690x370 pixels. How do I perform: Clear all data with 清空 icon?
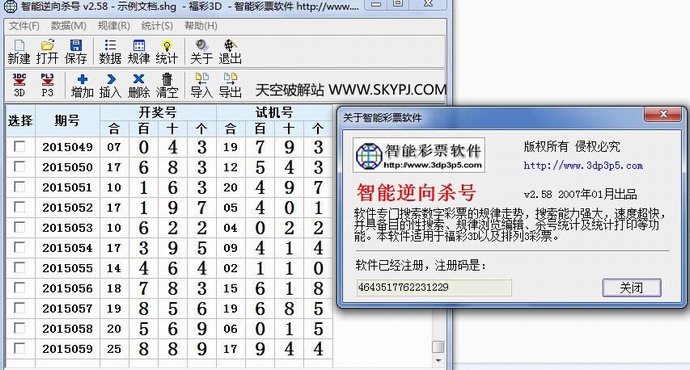(x=167, y=85)
